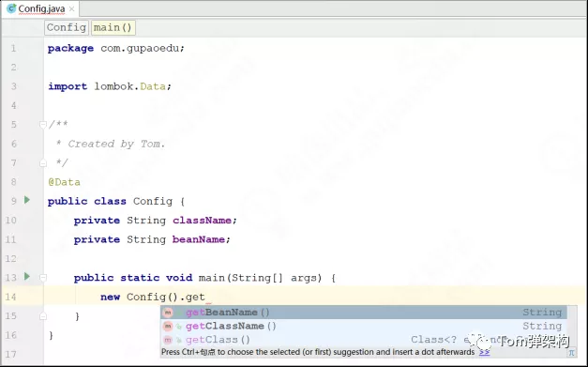Click the method icon next to getClass()
Image resolution: width=588 pixels, height=367 pixels.
[168, 340]
